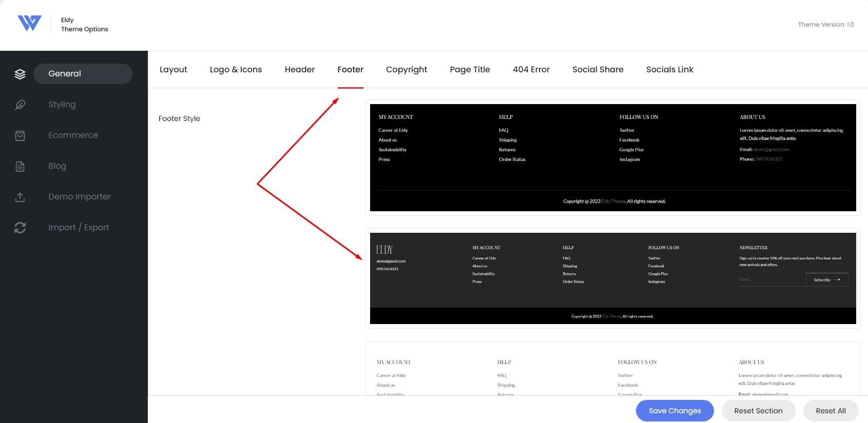Click the General layers icon in sidebar
This screenshot has width=868, height=423.
20,74
